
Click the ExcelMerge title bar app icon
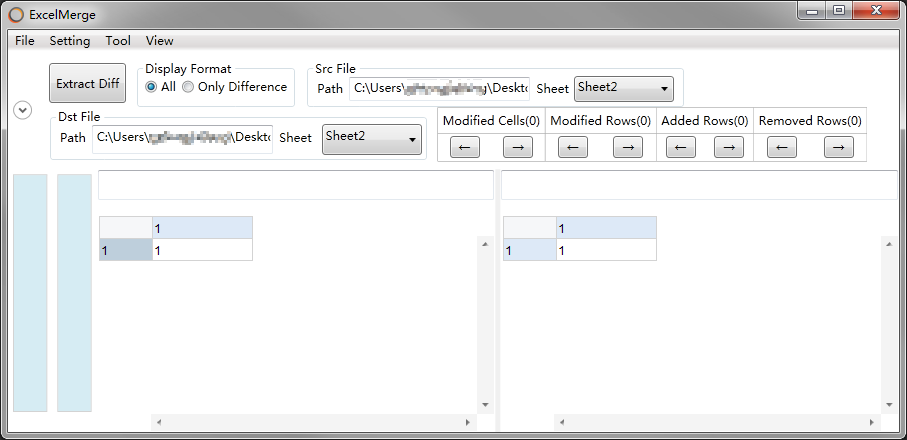[x=17, y=15]
